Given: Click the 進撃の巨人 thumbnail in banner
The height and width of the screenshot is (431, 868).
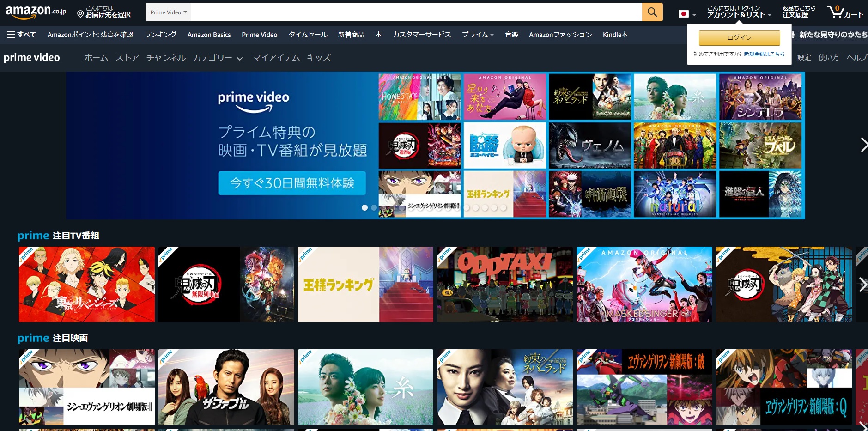Looking at the screenshot, I should coord(760,194).
